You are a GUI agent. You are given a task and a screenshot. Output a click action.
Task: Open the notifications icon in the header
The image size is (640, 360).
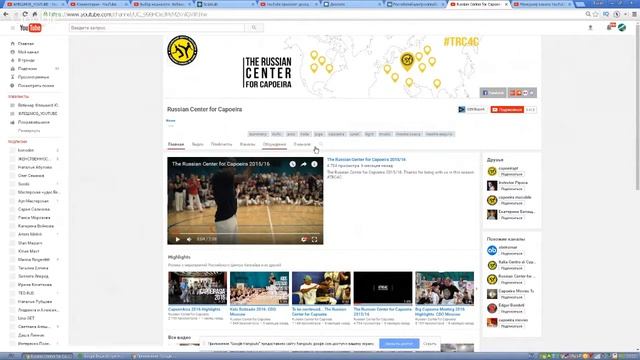click(x=610, y=27)
